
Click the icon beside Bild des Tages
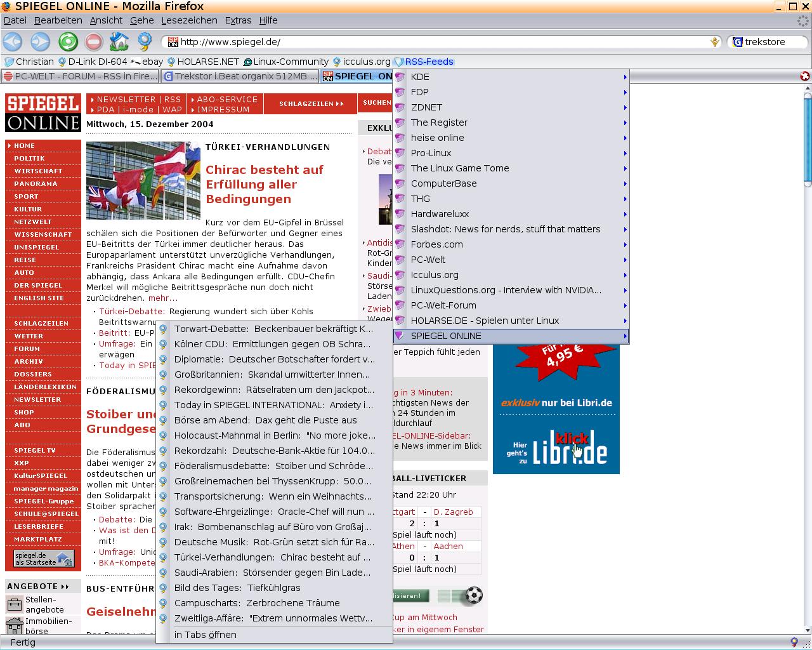point(163,588)
